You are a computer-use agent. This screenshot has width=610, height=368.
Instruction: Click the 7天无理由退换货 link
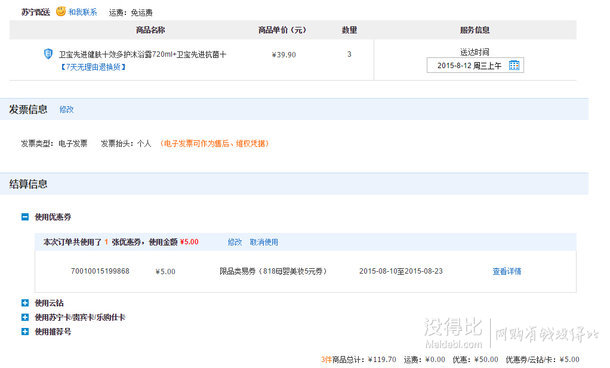[x=93, y=67]
